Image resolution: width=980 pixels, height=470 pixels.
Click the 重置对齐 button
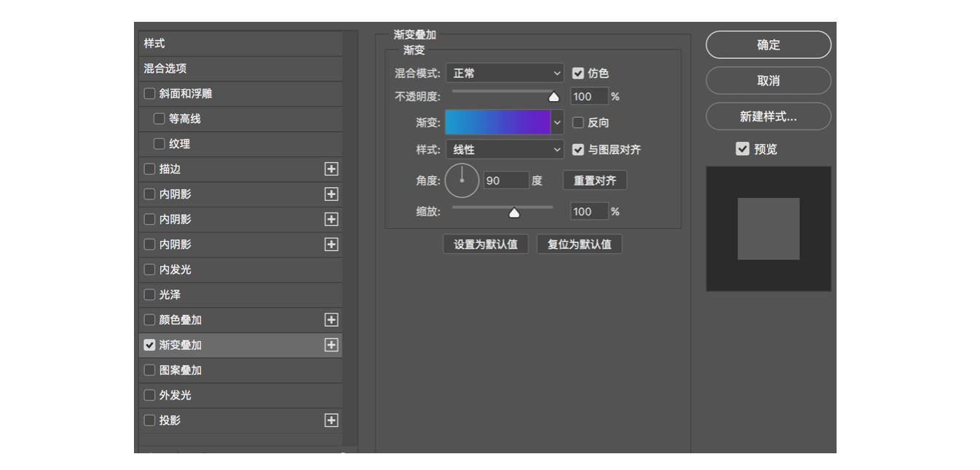tap(595, 180)
